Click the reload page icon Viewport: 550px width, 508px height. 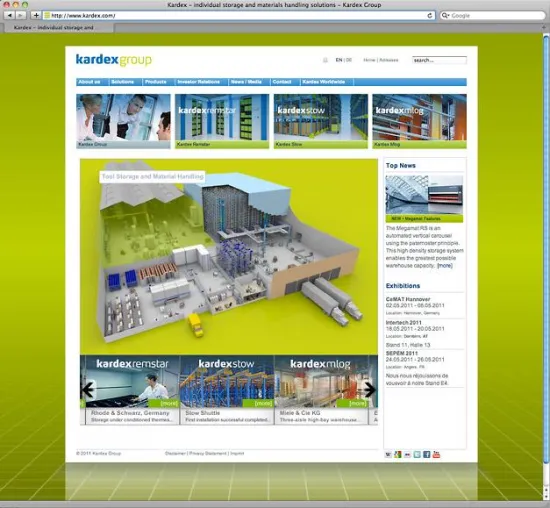point(430,15)
